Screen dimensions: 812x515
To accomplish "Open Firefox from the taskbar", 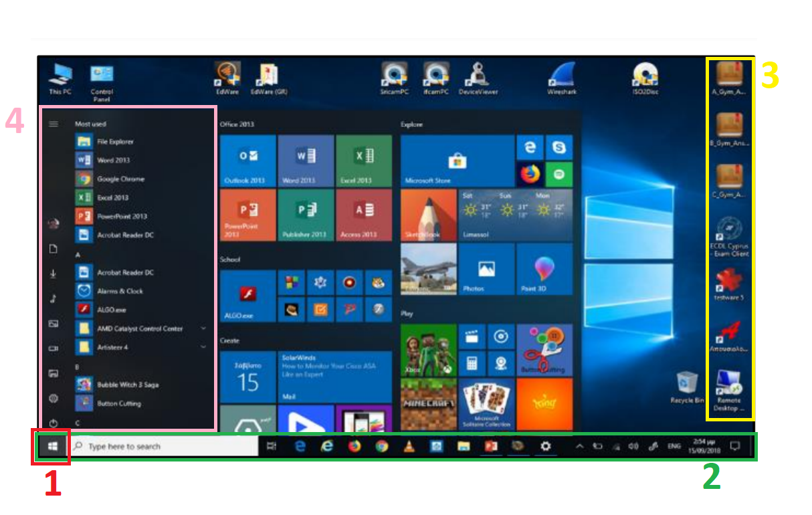I will (x=354, y=446).
